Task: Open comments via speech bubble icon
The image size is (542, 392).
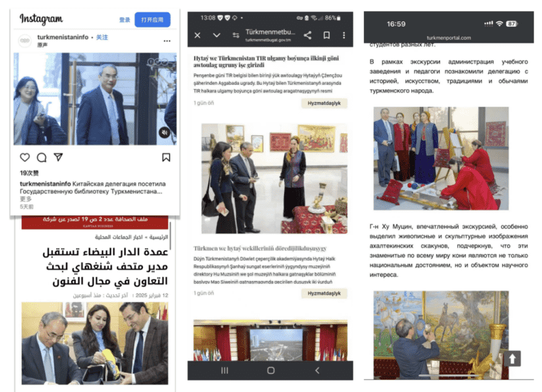Action: pos(42,157)
